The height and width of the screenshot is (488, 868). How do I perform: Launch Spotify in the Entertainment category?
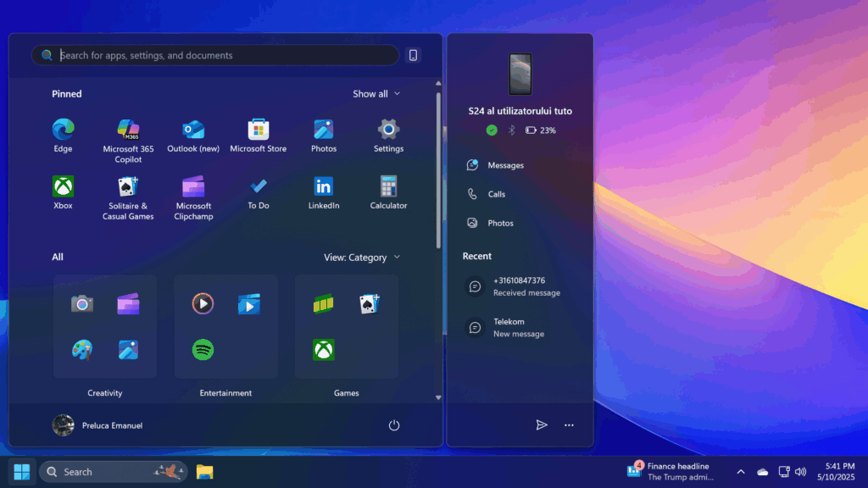(203, 350)
